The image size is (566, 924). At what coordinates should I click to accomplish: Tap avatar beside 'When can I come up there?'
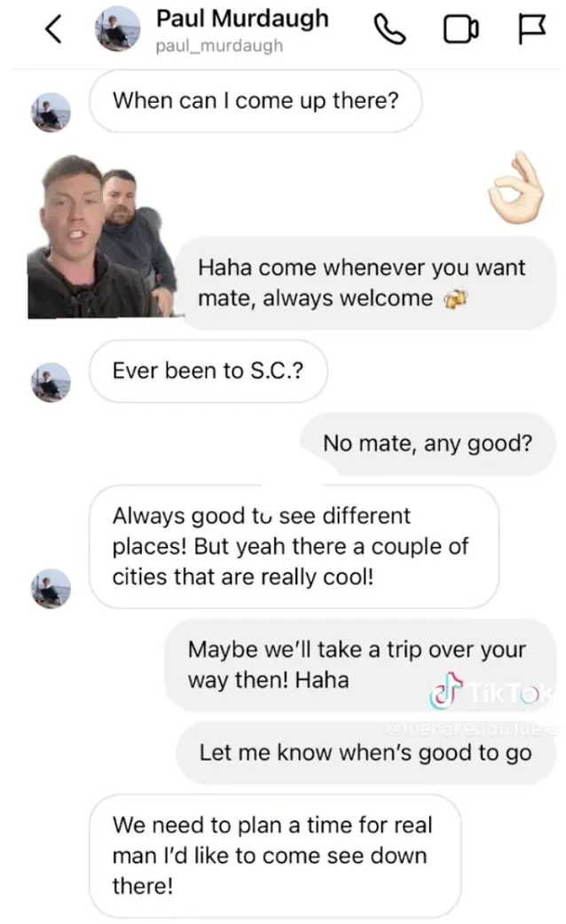click(x=51, y=112)
